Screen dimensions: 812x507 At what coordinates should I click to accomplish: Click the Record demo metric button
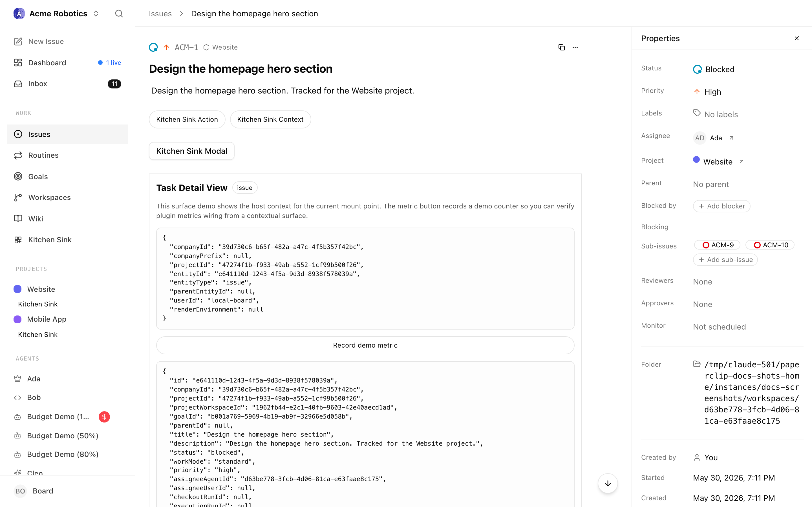[x=365, y=345]
